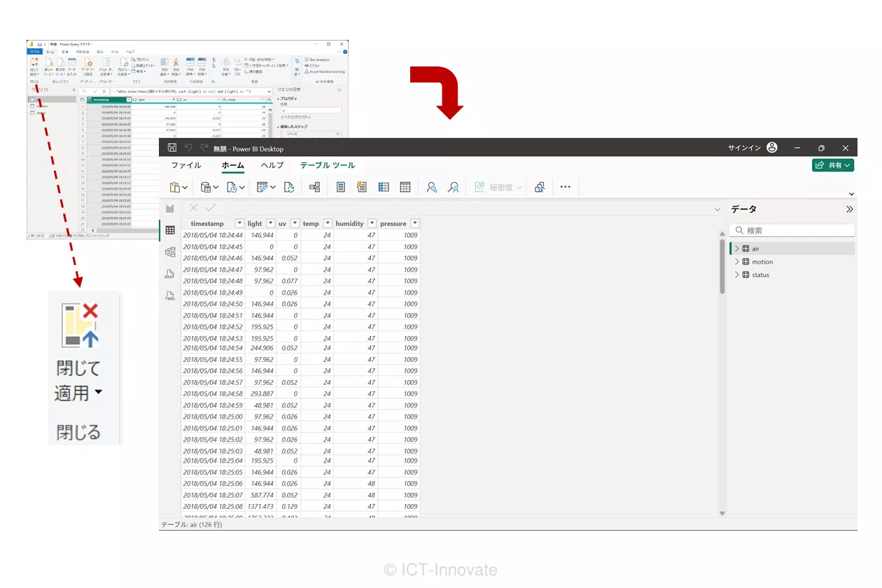Commit formula with checkmark in formula bar
The width and height of the screenshot is (882, 588).
tap(211, 208)
